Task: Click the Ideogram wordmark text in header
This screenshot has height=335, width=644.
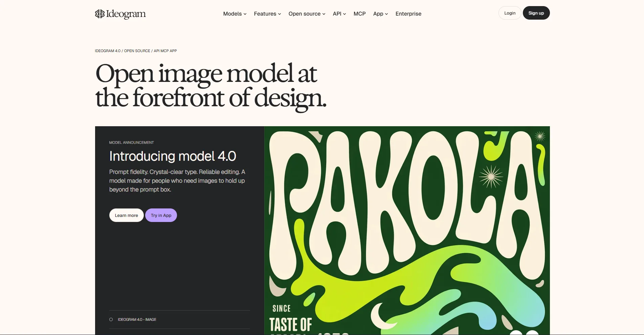Action: click(x=126, y=14)
